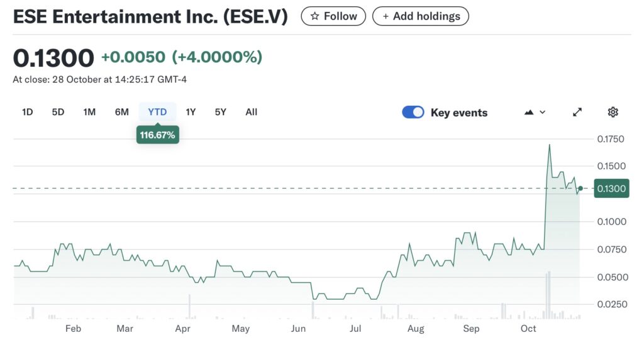Click the Jun month label

click(298, 329)
